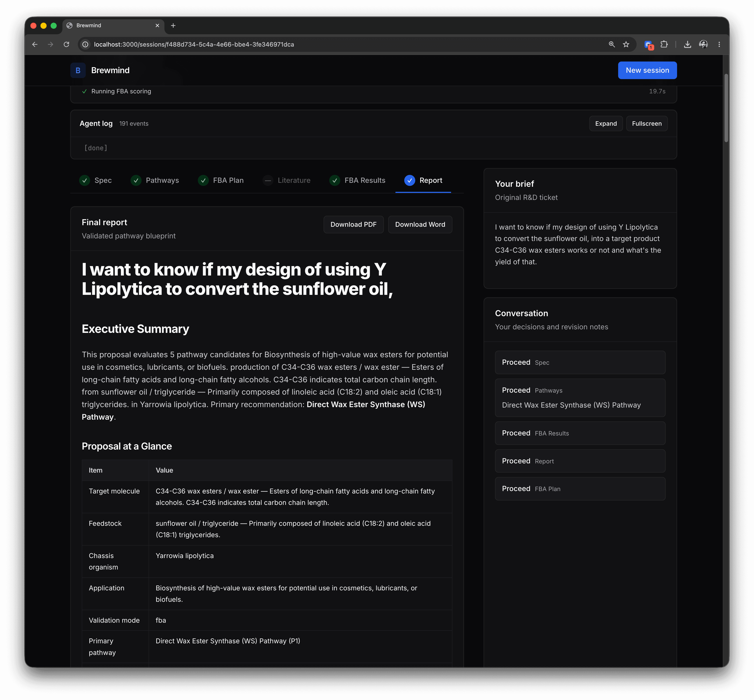The image size is (754, 700).
Task: Click the 19.7s duration value
Action: (x=657, y=91)
